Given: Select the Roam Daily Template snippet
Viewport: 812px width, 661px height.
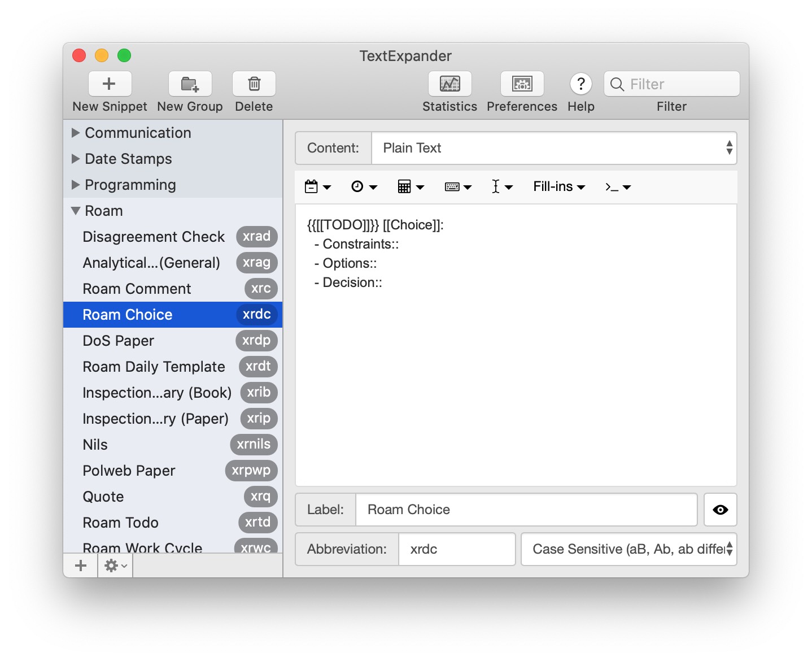Looking at the screenshot, I should coord(173,367).
